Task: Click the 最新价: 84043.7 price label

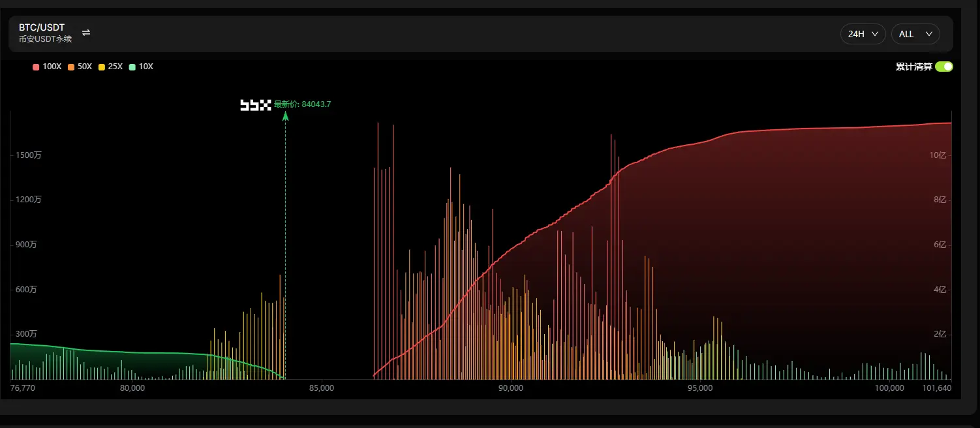Action: [x=302, y=104]
